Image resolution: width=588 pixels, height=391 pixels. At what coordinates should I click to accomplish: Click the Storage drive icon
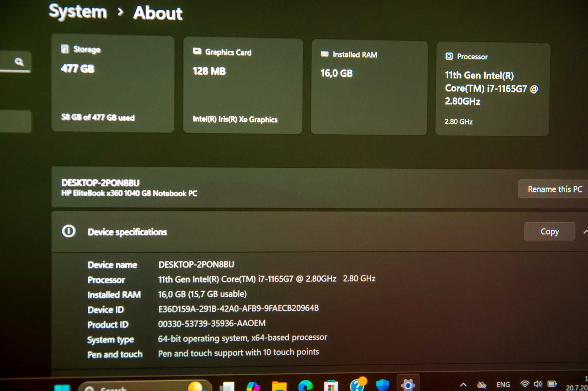click(x=65, y=48)
